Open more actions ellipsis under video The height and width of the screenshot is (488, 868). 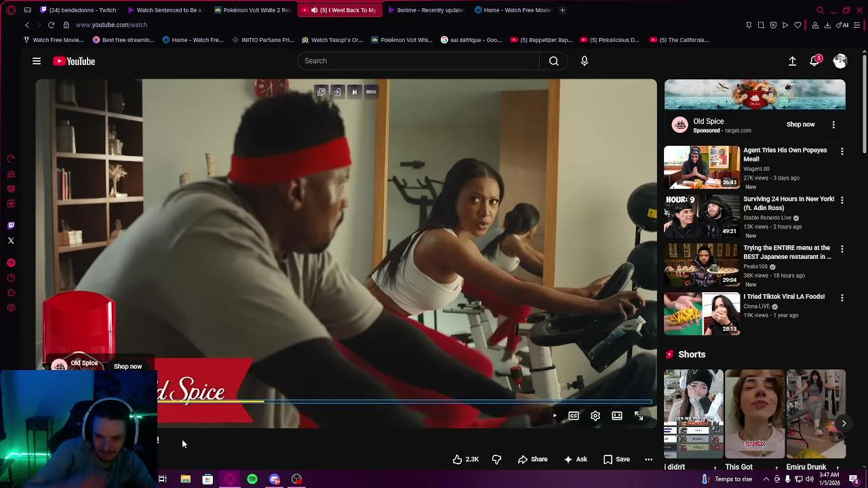pos(648,460)
